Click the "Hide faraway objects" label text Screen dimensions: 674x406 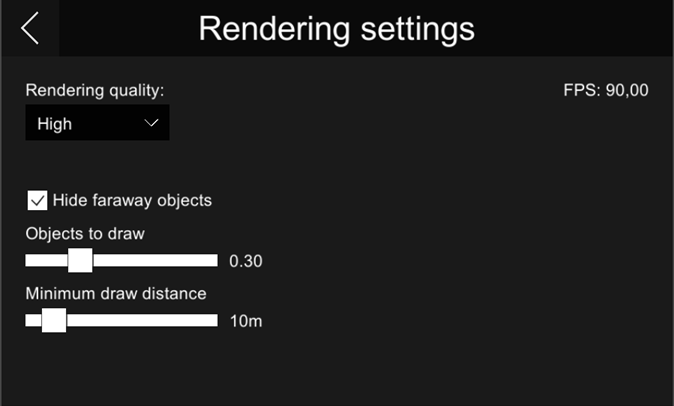(132, 200)
